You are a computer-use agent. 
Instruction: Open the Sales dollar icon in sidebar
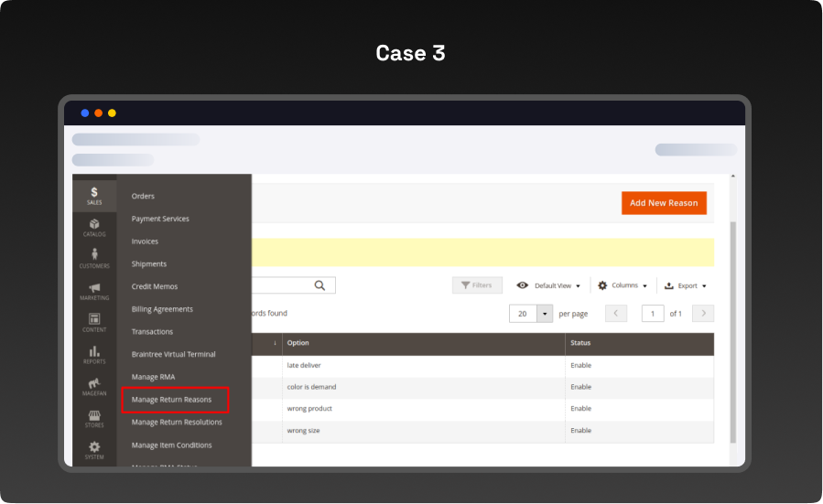pyautogui.click(x=94, y=194)
